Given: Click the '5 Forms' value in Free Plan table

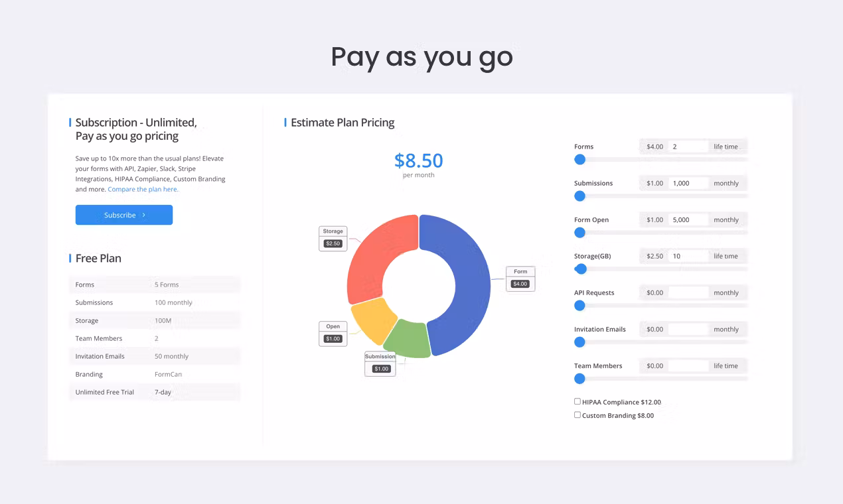Looking at the screenshot, I should pyautogui.click(x=167, y=284).
